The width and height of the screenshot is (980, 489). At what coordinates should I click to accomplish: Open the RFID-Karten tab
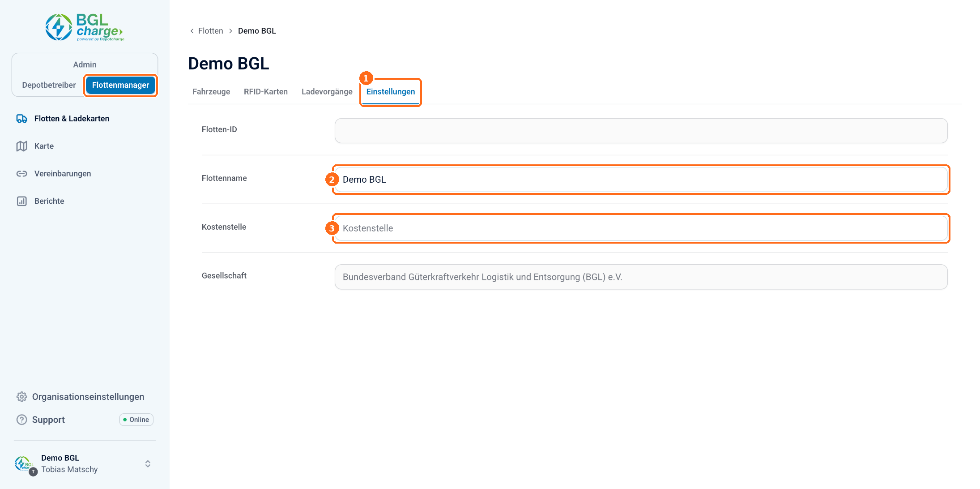[x=266, y=92]
